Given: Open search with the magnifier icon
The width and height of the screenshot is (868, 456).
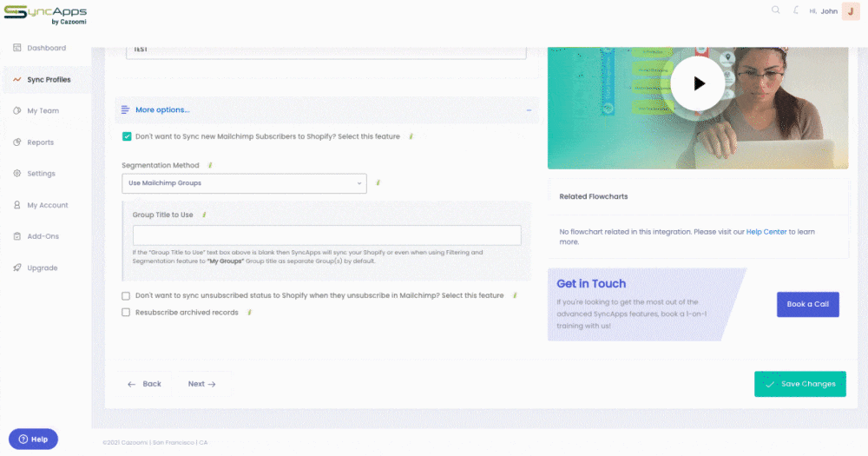Looking at the screenshot, I should tap(775, 10).
